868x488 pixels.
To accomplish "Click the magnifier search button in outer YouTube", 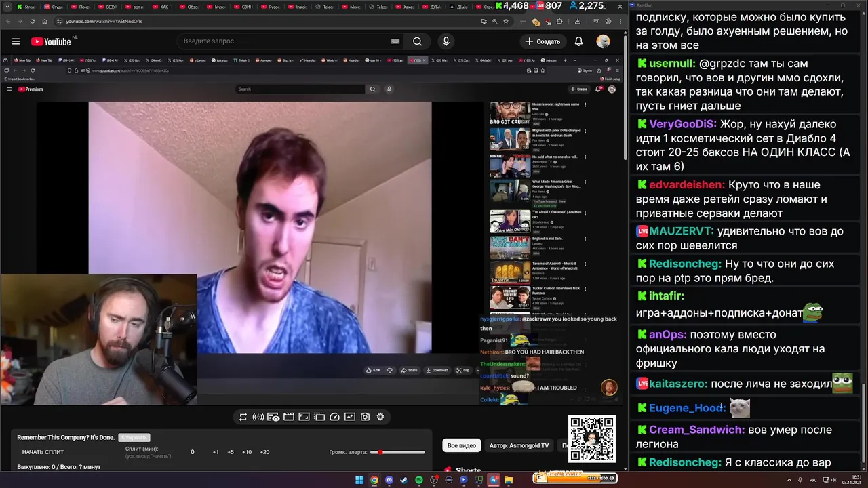I will [x=417, y=41].
